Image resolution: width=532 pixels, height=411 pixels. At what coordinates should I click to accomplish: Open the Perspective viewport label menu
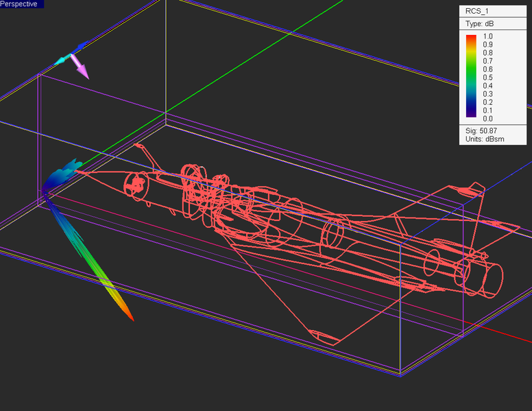point(22,4)
